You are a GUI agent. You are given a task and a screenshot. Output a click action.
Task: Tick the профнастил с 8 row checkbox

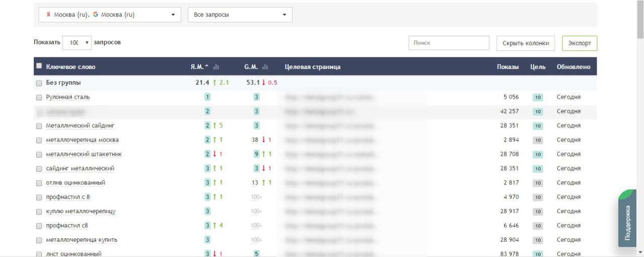coord(39,197)
